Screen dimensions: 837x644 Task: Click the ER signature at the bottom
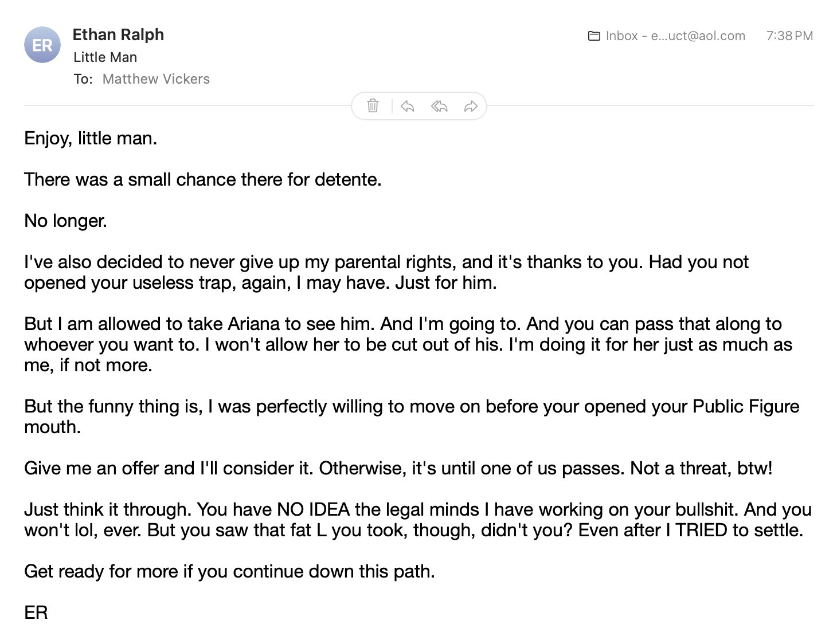coord(36,613)
